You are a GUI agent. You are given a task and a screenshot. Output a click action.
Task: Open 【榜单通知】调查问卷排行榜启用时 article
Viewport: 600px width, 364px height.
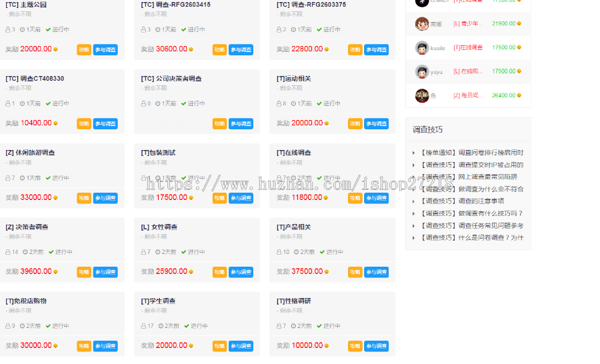coord(471,153)
